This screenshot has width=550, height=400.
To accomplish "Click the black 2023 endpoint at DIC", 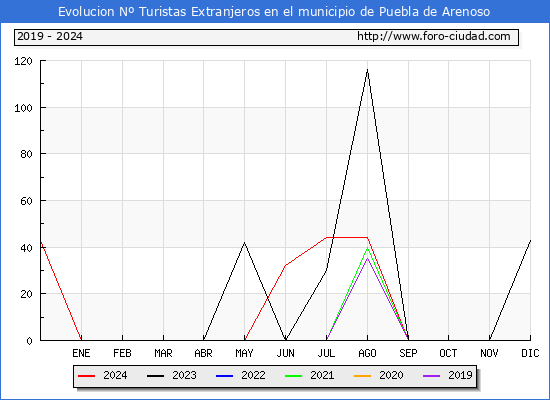I will coord(530,241).
